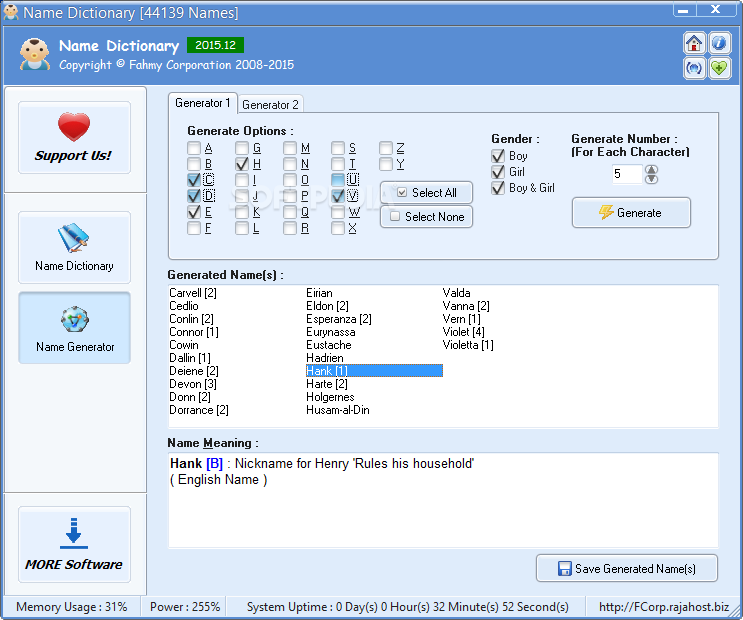Check the letter B checkbox
Screen dimensions: 743x620
pos(194,164)
